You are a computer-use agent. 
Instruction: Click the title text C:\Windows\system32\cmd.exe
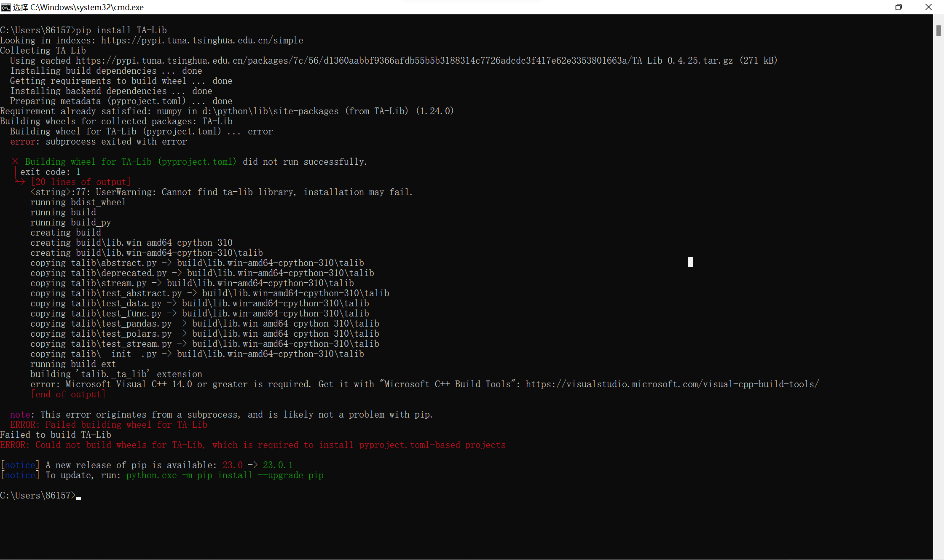(87, 7)
